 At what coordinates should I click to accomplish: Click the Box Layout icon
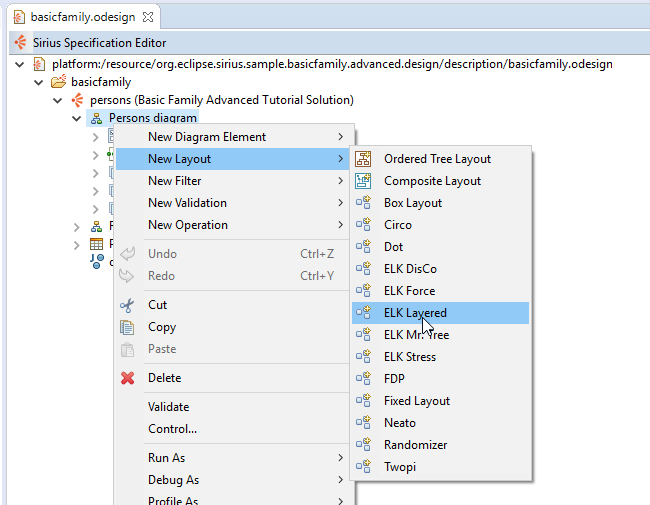coord(364,203)
